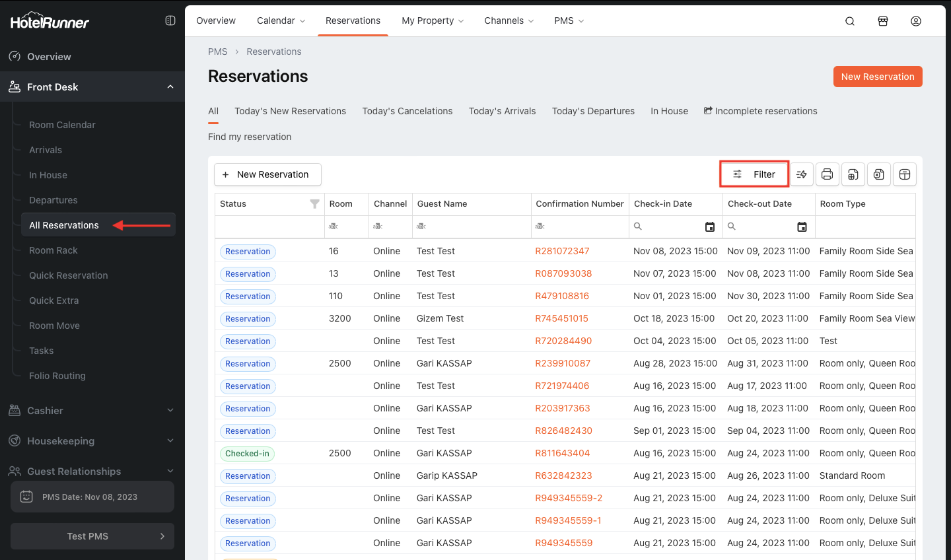
Task: Open the My Property dropdown menu
Action: (433, 21)
